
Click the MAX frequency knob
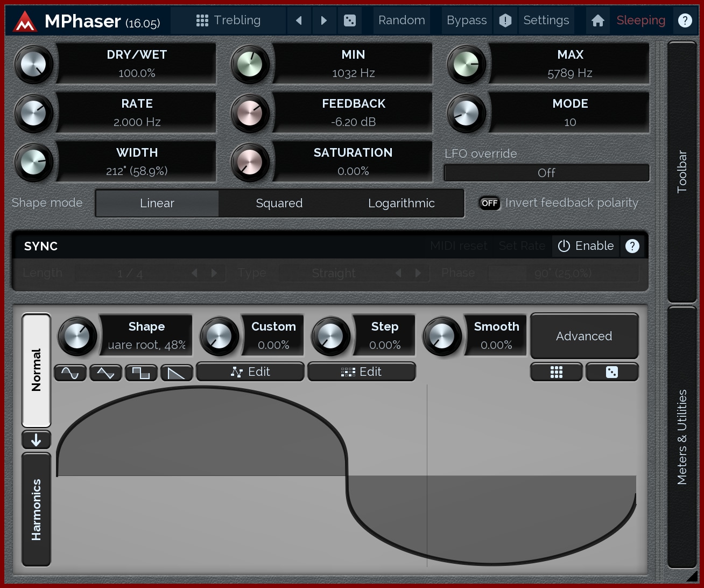[466, 64]
